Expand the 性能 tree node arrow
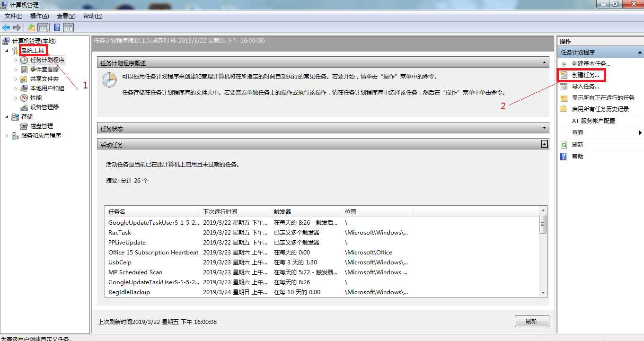Screen dimensions: 644x341 [16, 98]
